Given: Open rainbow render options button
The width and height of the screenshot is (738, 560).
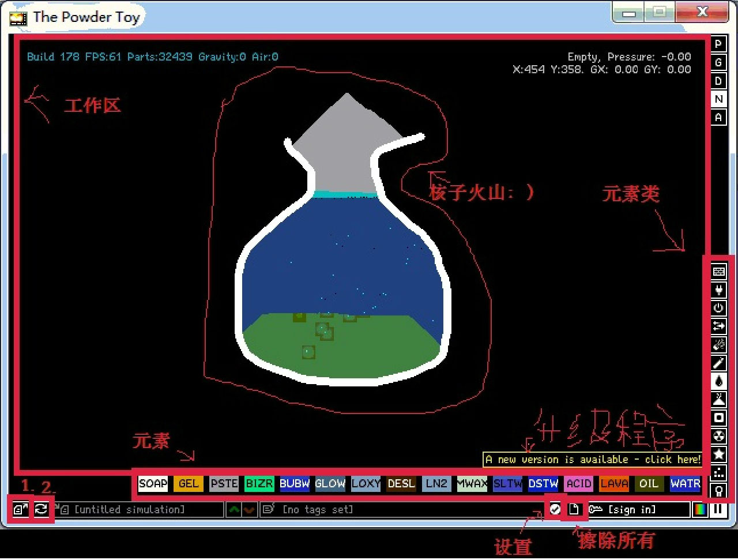Looking at the screenshot, I should tap(700, 510).
